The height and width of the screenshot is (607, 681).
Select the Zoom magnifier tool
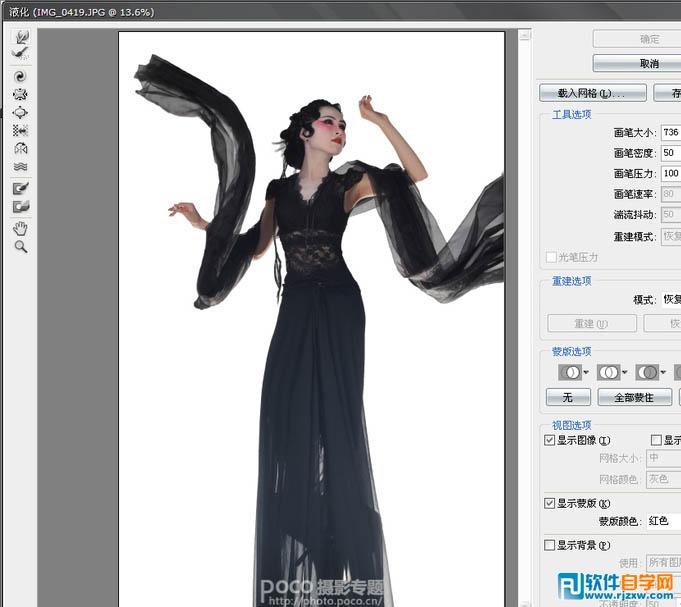[x=21, y=247]
